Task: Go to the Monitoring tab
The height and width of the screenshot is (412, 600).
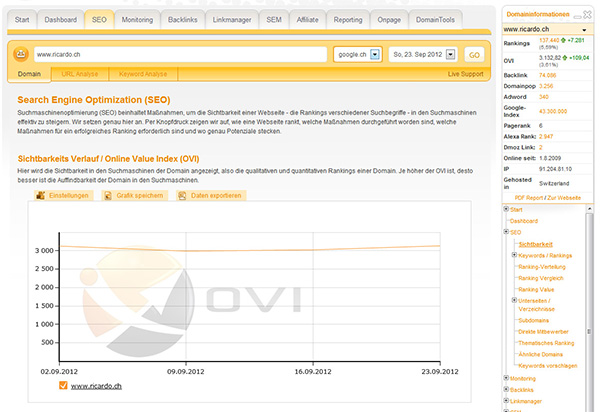Action: click(x=137, y=20)
